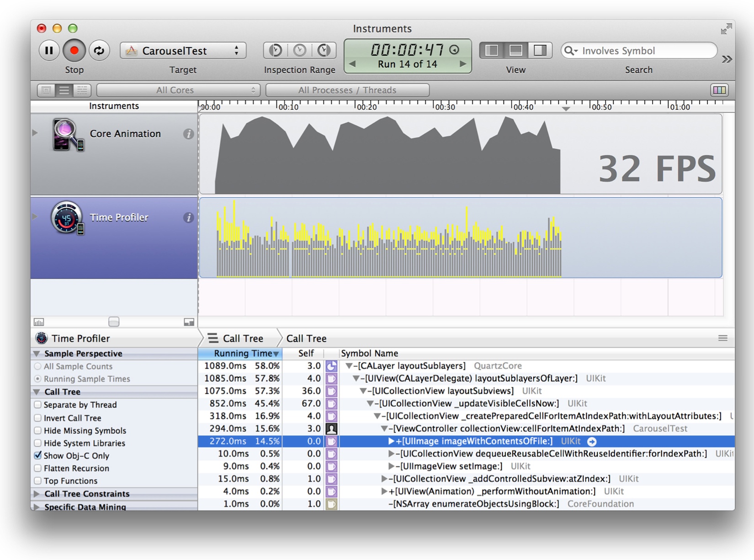
Task: Open the detail view options menu icon
Action: pyautogui.click(x=722, y=338)
